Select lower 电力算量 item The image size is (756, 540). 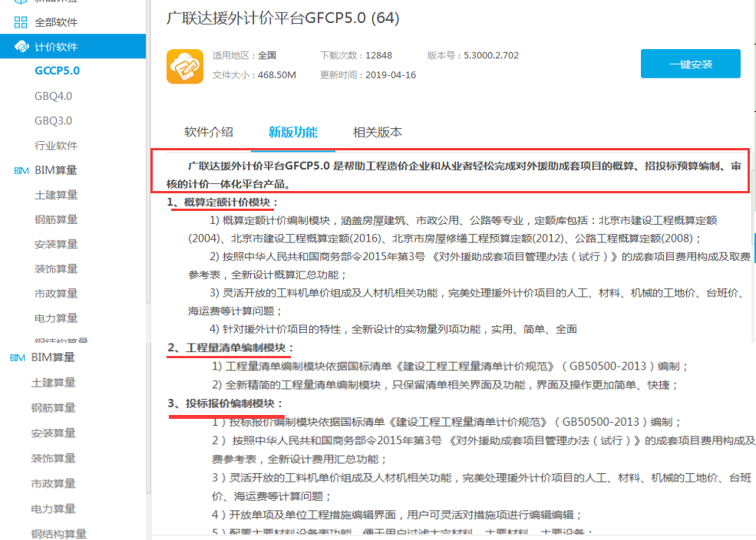pyautogui.click(x=53, y=509)
